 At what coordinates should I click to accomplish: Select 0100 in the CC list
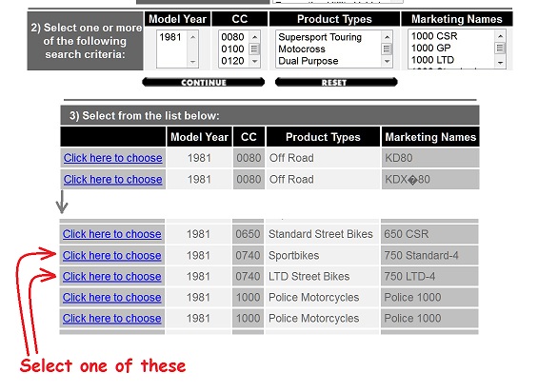232,49
